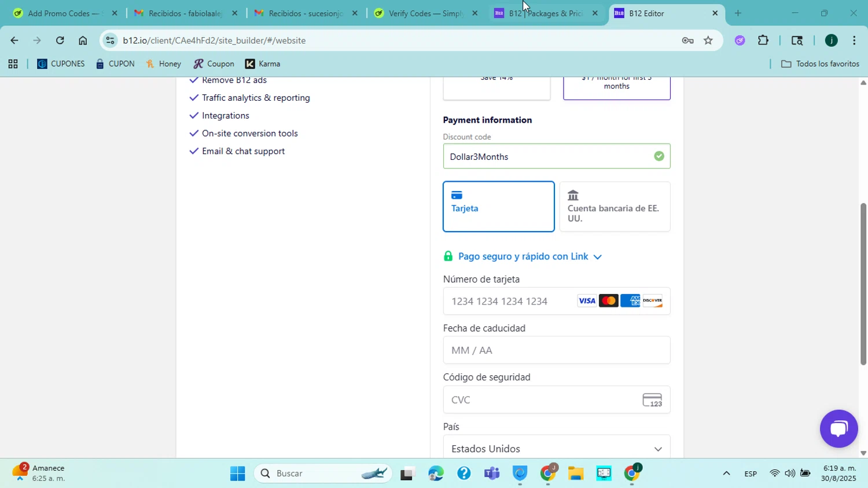The height and width of the screenshot is (488, 868).
Task: Select Tarjeta payment method
Action: 499,207
